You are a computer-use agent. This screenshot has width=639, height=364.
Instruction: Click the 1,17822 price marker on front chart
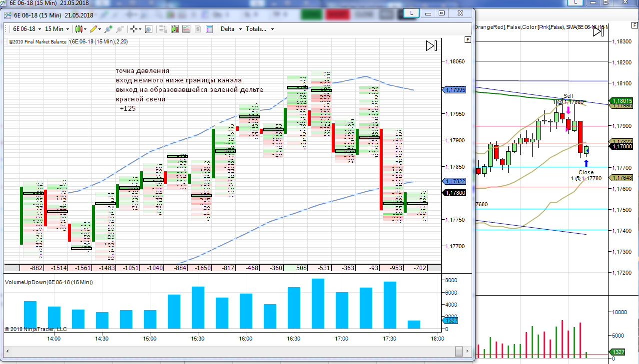tap(454, 181)
